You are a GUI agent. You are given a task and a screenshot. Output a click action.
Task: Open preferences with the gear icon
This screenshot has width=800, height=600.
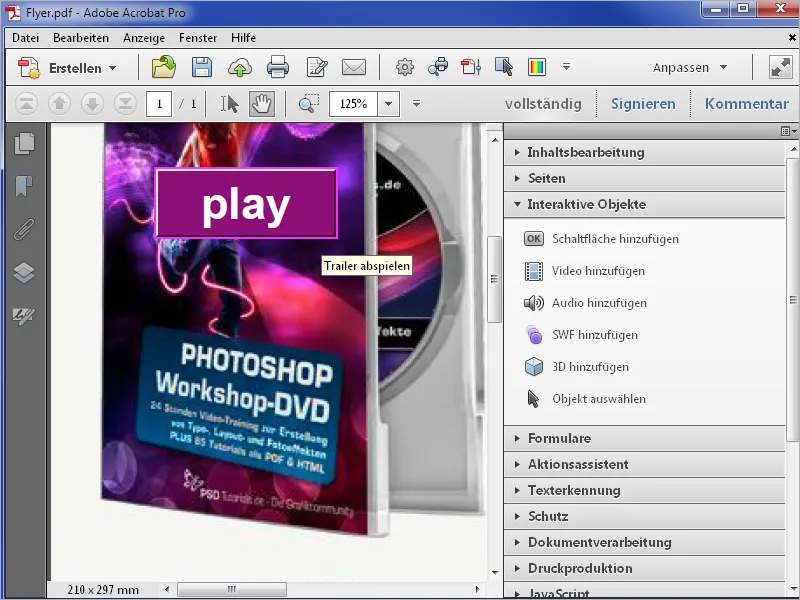pos(405,67)
